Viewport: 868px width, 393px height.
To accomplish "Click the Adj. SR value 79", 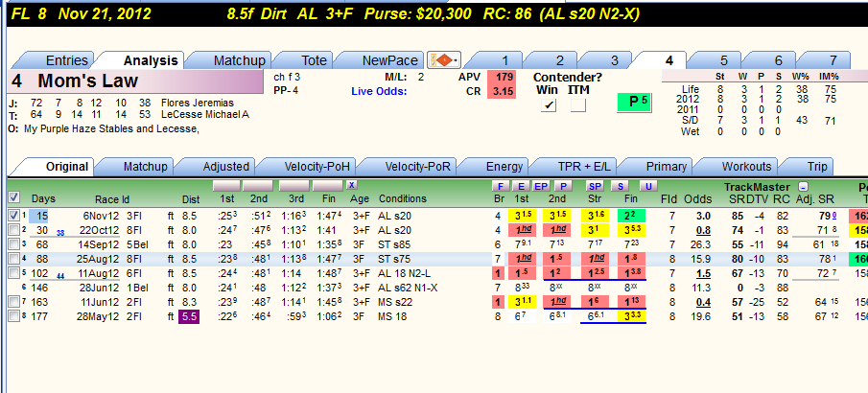I will (826, 216).
